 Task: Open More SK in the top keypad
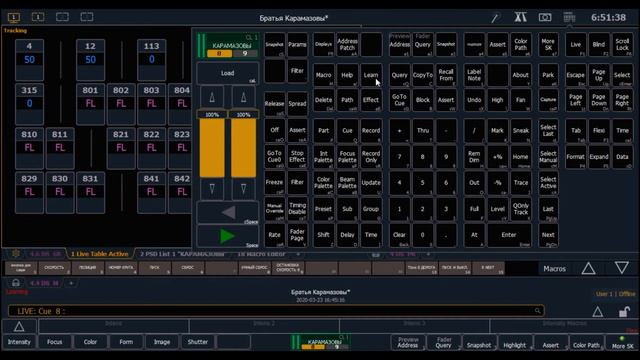tap(548, 44)
